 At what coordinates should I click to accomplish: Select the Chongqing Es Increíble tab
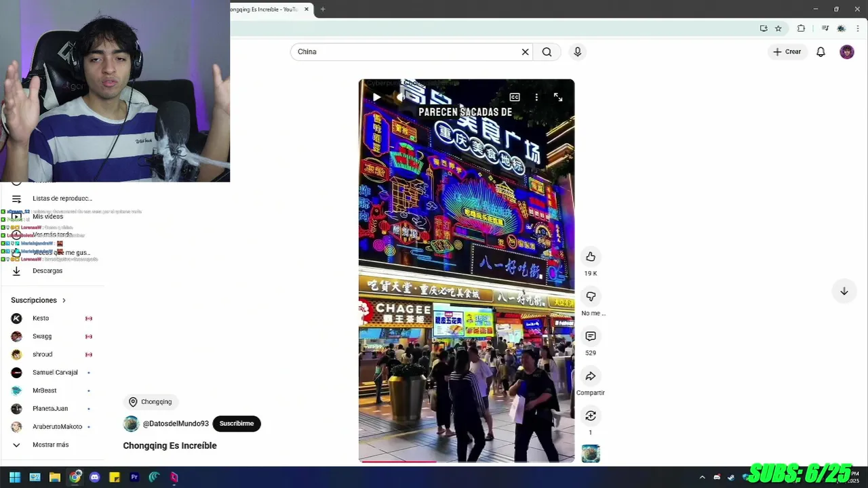point(264,9)
